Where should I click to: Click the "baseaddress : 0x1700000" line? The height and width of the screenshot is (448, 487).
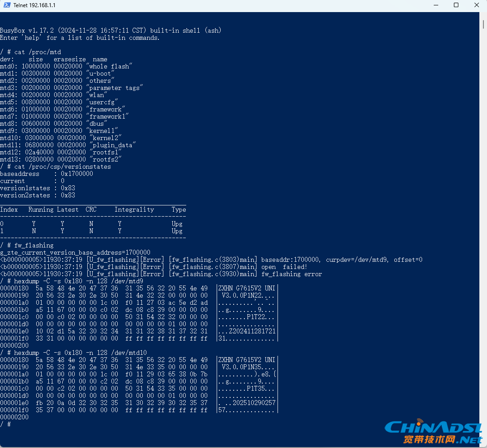click(47, 174)
